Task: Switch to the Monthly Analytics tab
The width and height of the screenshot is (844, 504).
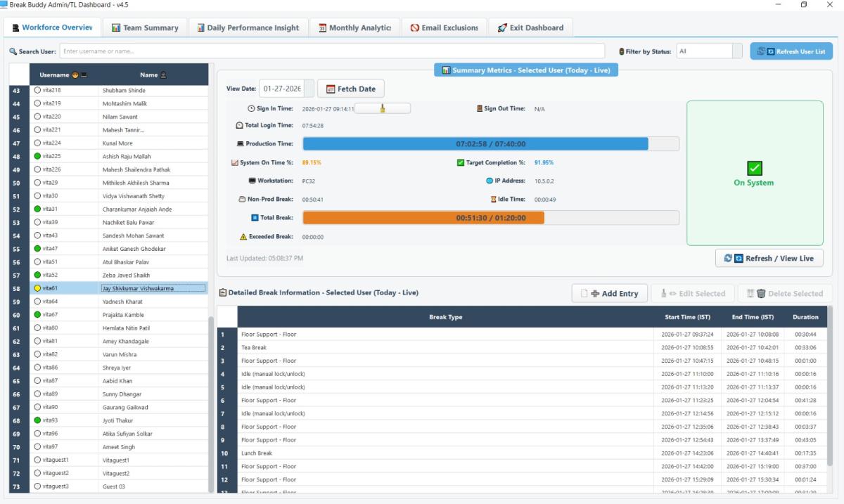Action: (x=354, y=28)
